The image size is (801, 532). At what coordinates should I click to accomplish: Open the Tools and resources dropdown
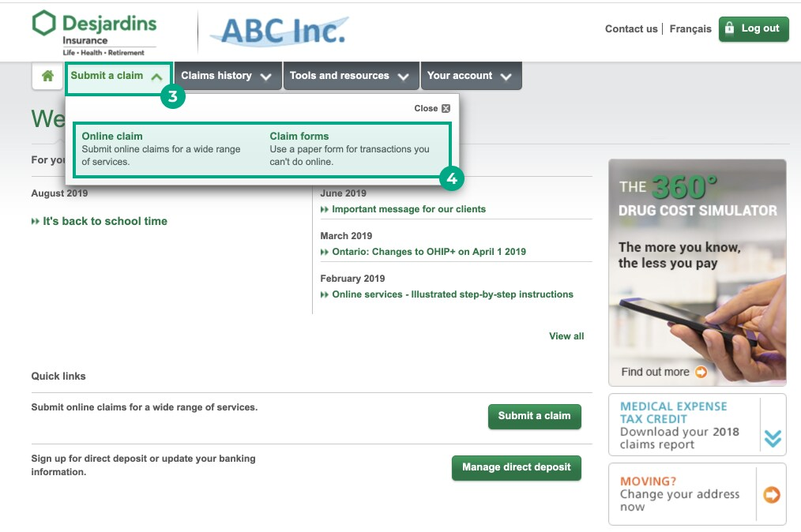[x=404, y=75]
